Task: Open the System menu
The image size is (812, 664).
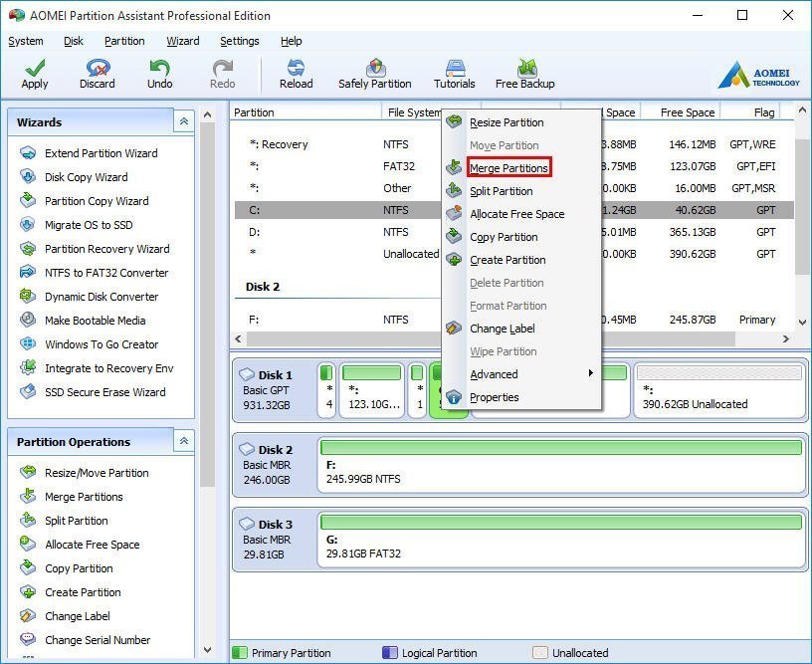Action: [26, 41]
